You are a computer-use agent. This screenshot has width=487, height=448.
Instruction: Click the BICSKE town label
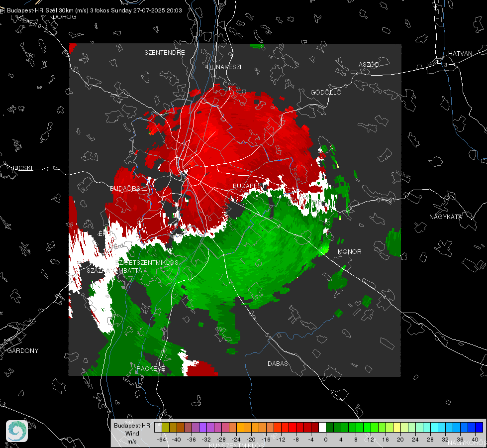23,168
